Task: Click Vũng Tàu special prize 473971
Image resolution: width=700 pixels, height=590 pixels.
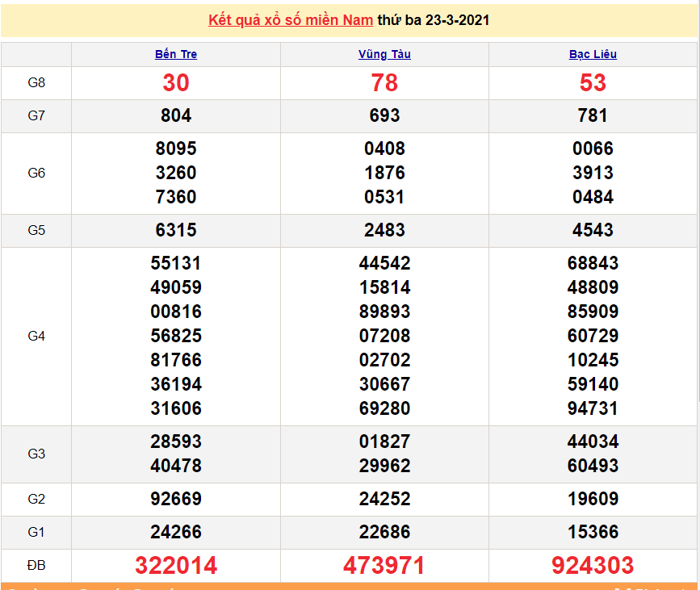Action: (x=384, y=566)
